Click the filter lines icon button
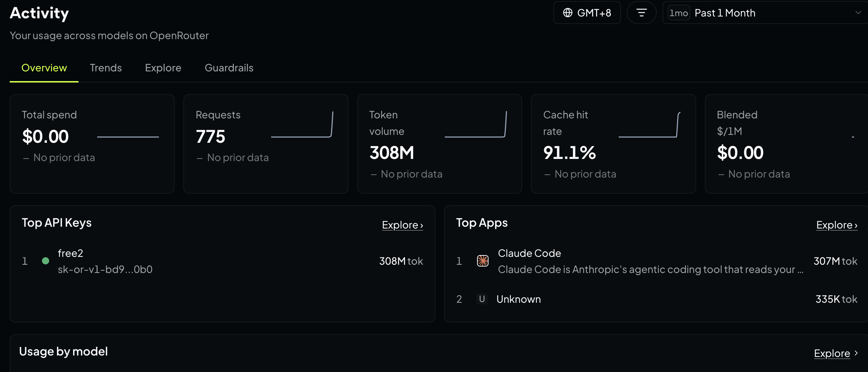This screenshot has height=372, width=868. tap(641, 13)
